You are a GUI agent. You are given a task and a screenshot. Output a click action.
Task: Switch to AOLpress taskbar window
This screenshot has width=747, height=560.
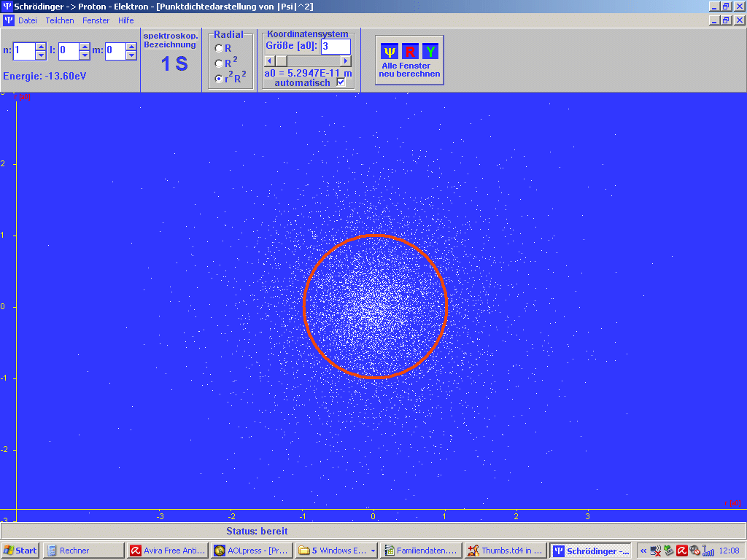251,551
